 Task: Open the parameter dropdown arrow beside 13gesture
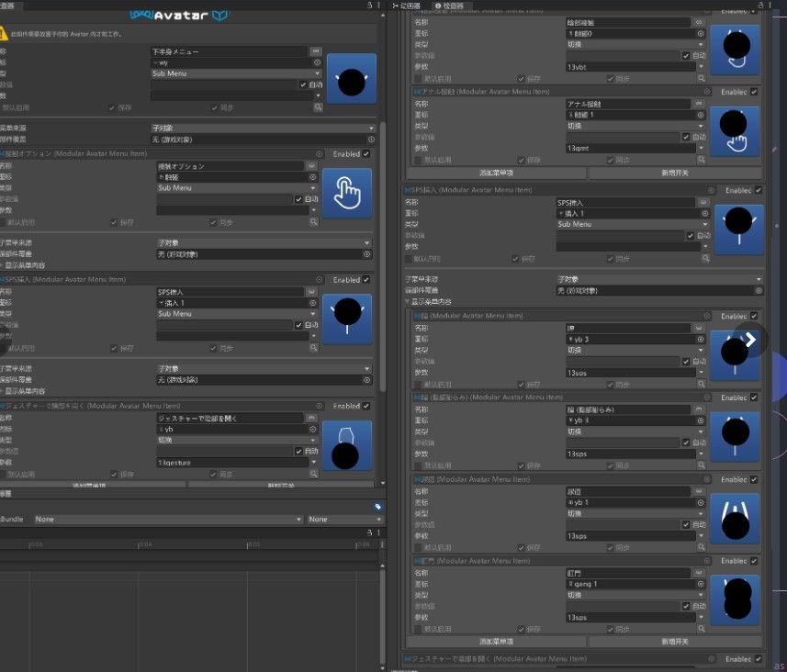(x=314, y=462)
